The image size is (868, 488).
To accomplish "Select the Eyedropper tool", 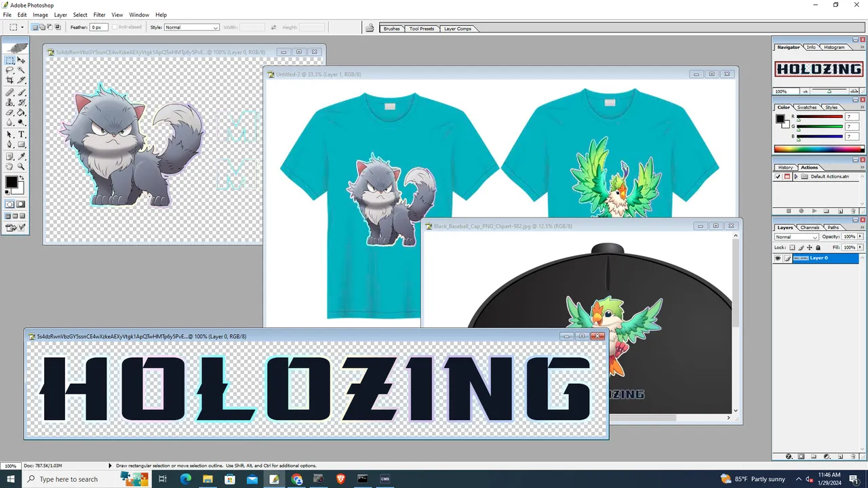I will pyautogui.click(x=21, y=157).
